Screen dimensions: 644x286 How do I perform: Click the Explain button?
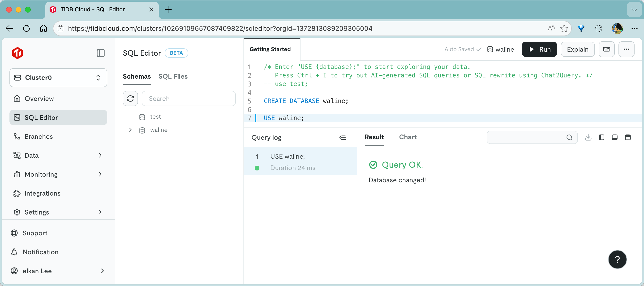578,49
